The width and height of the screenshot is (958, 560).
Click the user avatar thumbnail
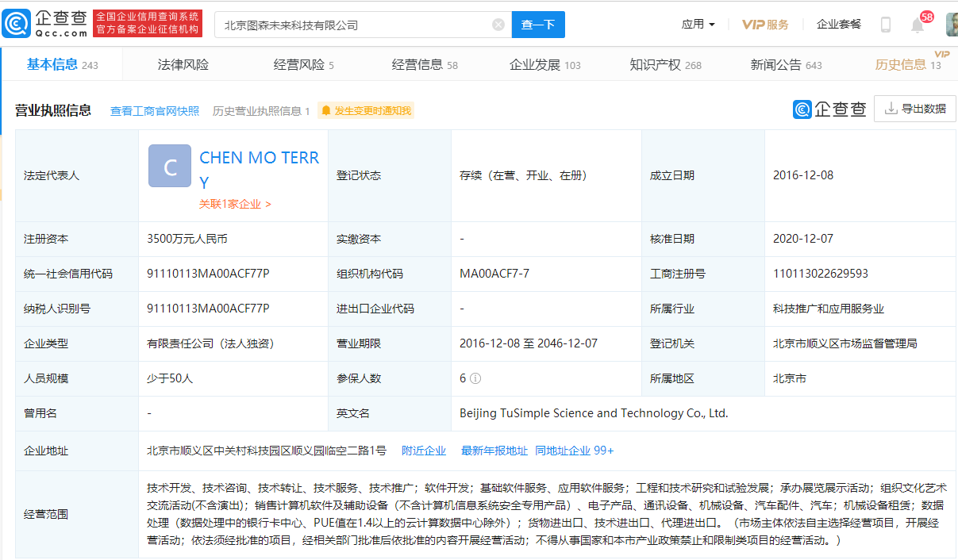(x=951, y=25)
